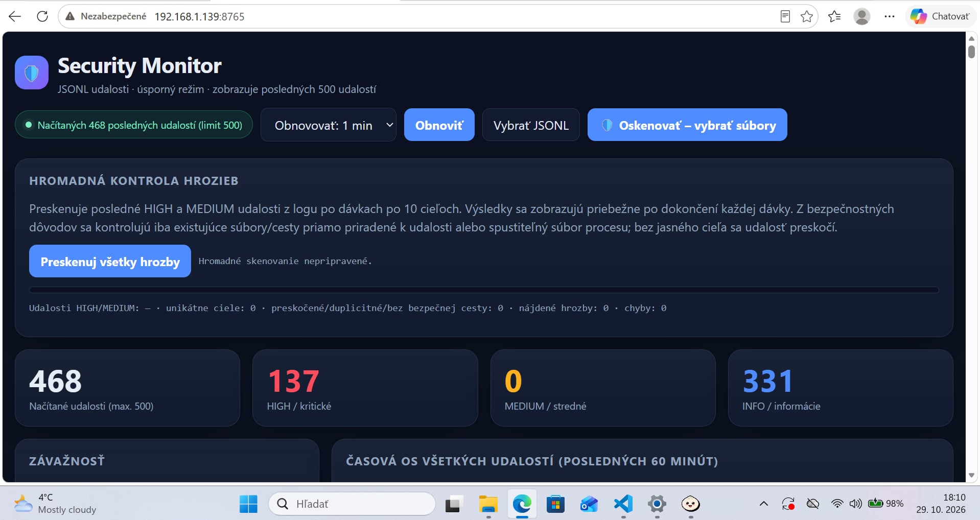Image resolution: width=980 pixels, height=520 pixels.
Task: Open File Explorer from the taskbar
Action: (488, 504)
